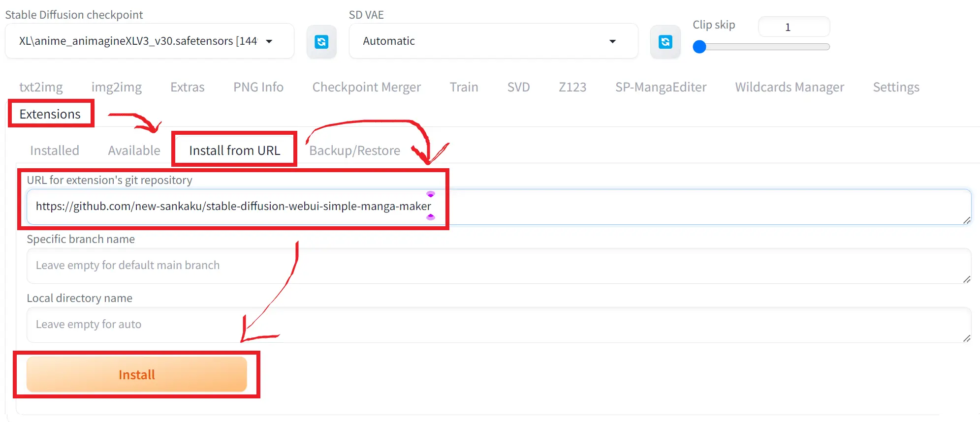Switch to the img2img tab
The height and width of the screenshot is (422, 980).
(x=117, y=87)
